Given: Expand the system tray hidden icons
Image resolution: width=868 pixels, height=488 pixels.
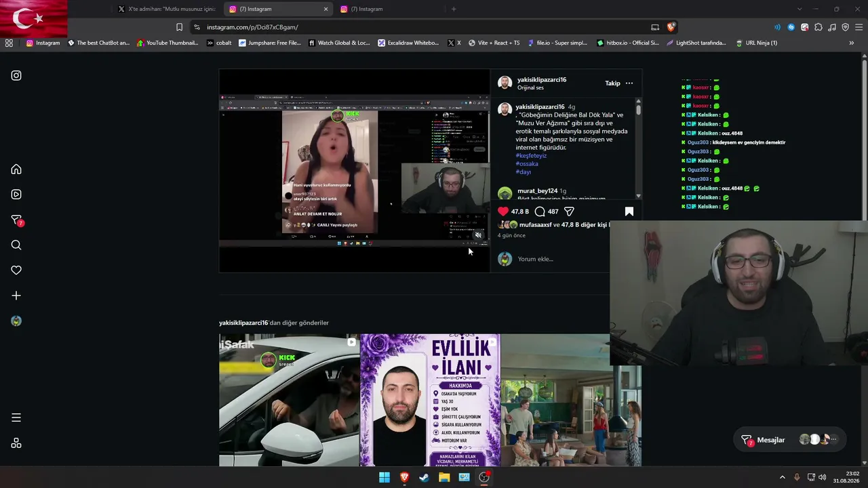Looking at the screenshot, I should tap(782, 477).
